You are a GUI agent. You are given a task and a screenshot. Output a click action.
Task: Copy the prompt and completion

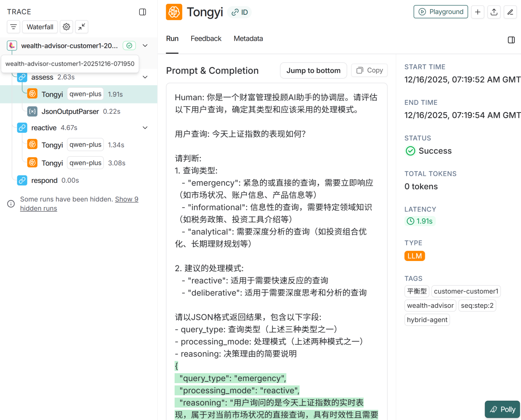point(370,70)
